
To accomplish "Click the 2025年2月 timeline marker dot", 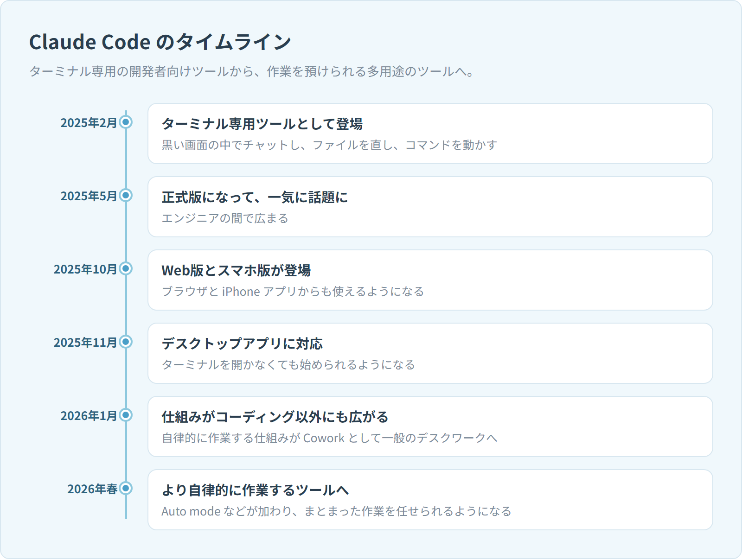I will click(126, 122).
